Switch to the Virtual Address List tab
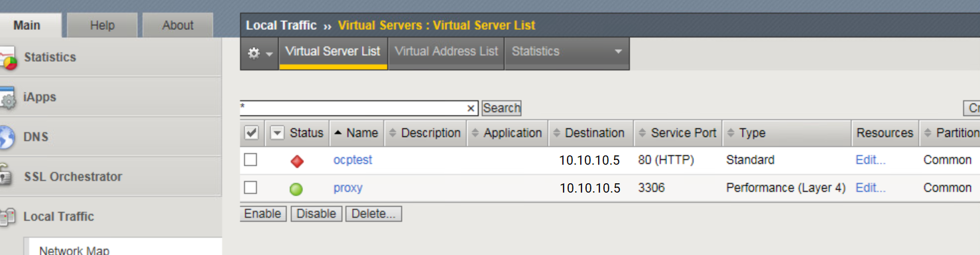980x255 pixels. 446,51
